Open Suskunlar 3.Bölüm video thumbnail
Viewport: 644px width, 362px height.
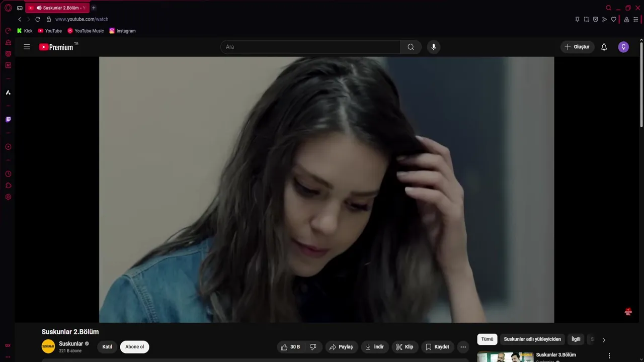coord(505,357)
